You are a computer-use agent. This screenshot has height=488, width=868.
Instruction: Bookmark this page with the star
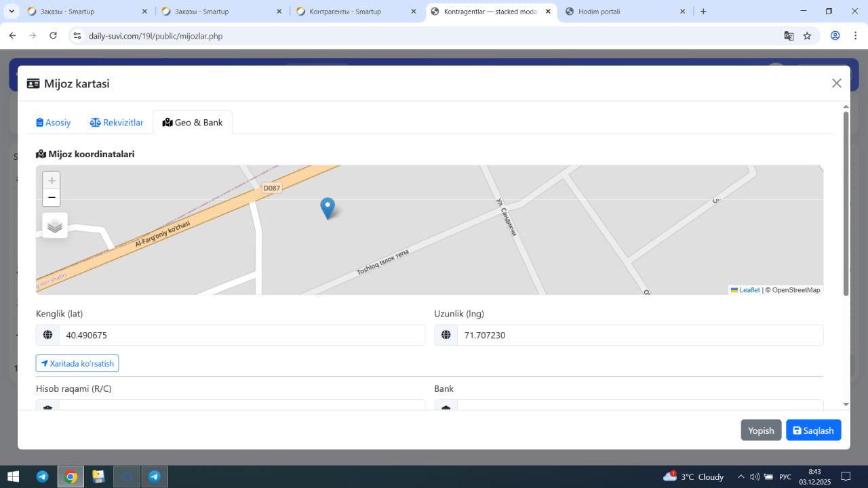point(807,36)
